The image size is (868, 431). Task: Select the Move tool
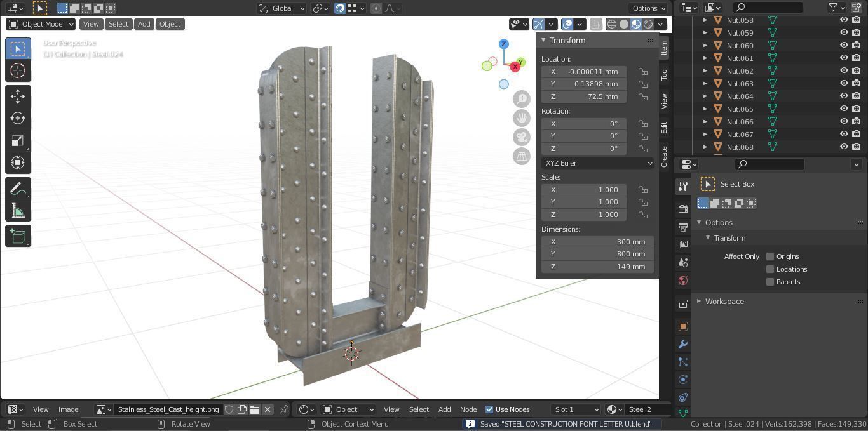(x=18, y=96)
